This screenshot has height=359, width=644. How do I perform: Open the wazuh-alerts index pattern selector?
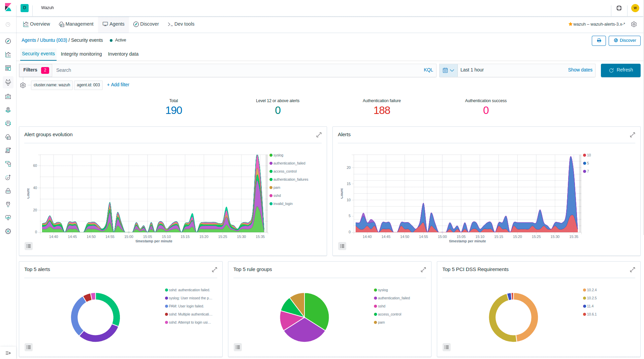[597, 24]
